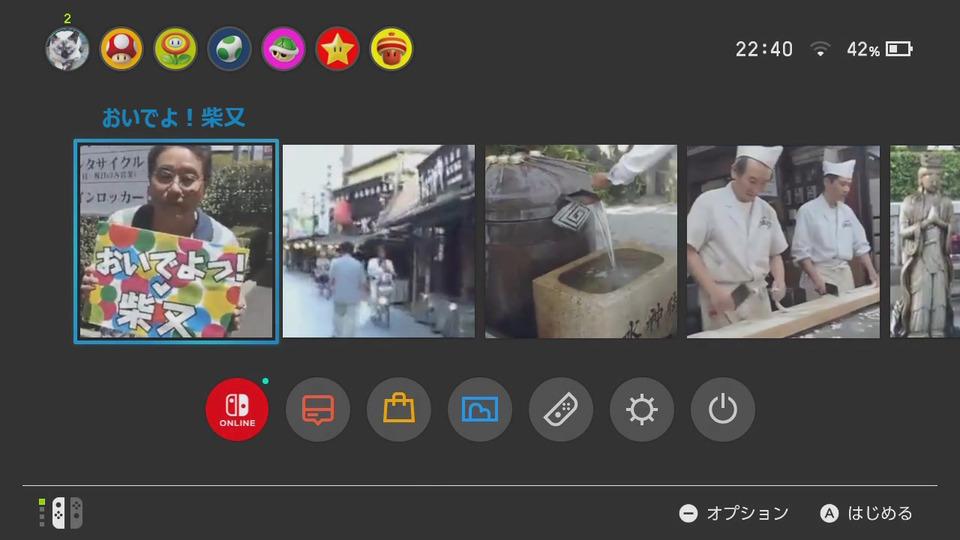This screenshot has width=960, height=540.
Task: Select the Yoshi egg user icon
Action: [x=230, y=49]
